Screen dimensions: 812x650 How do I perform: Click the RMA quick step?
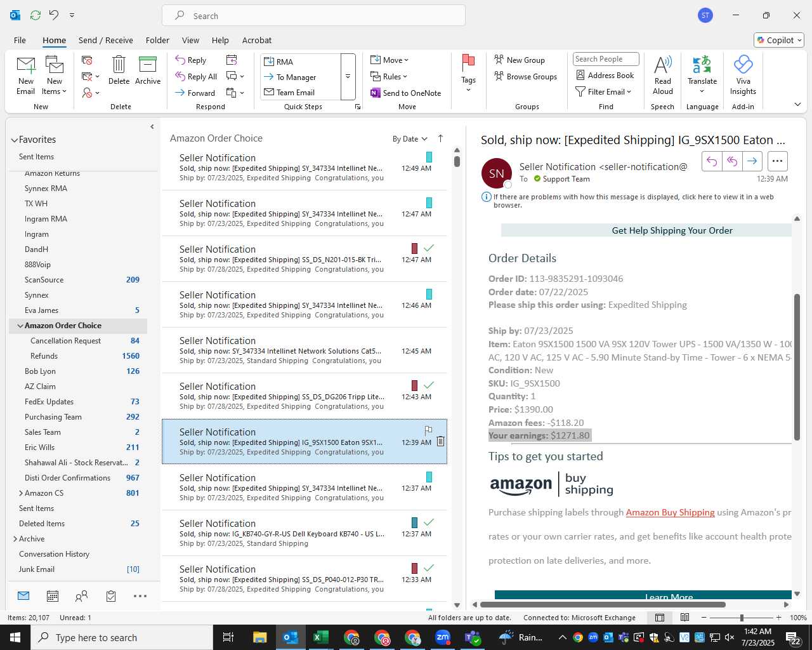301,62
